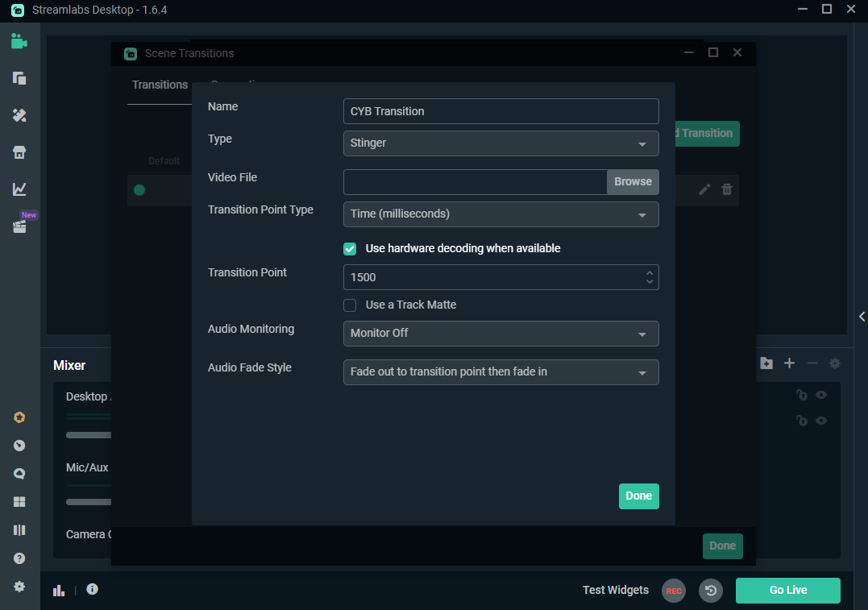Disable hardware decoding checkbox
This screenshot has height=610, width=868.
[350, 249]
